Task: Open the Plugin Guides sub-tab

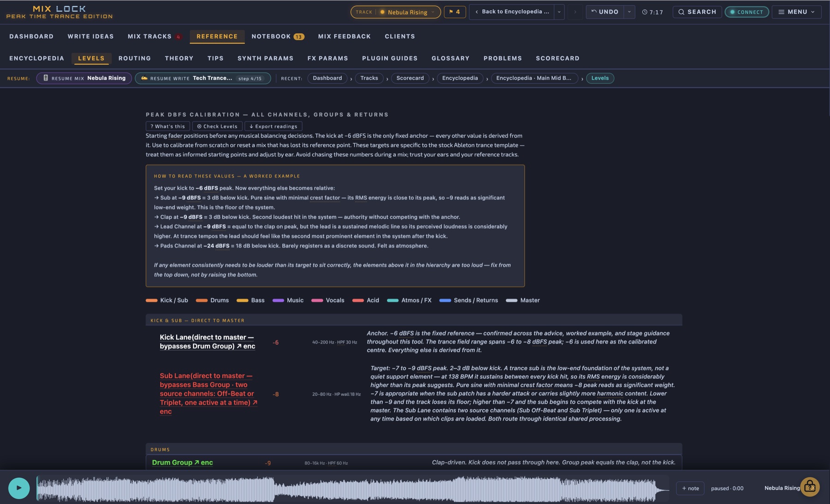Action: pos(390,59)
